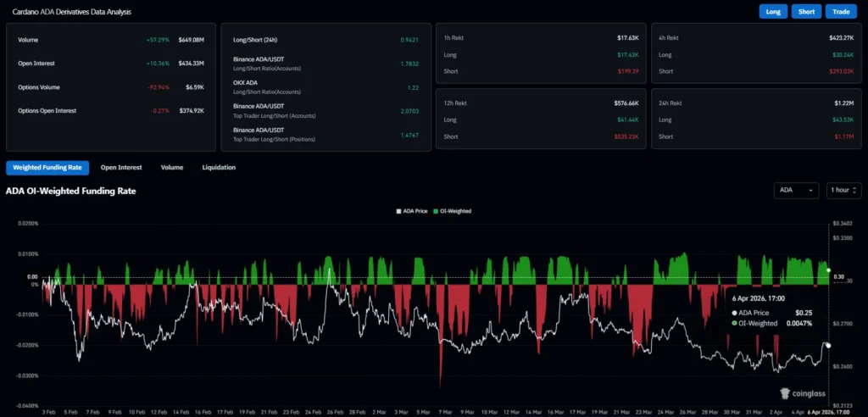Click the green OI-Weighted dot in tooltip
This screenshot has height=417, width=868.
click(x=735, y=323)
